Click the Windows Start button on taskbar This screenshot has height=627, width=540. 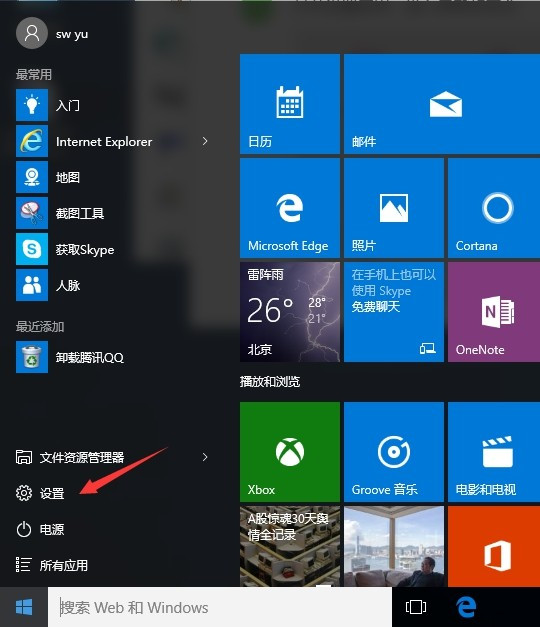pyautogui.click(x=24, y=607)
